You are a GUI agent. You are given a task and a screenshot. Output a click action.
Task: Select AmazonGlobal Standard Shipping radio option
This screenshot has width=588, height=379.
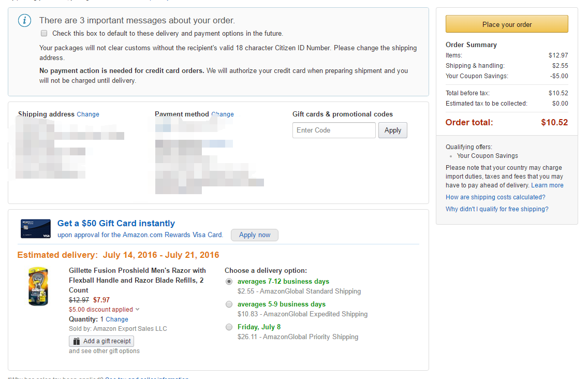pyautogui.click(x=229, y=282)
